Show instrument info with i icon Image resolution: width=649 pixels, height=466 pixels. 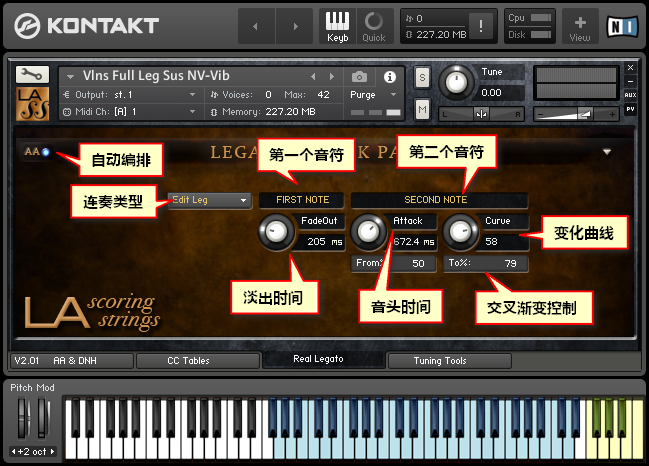pyautogui.click(x=389, y=77)
